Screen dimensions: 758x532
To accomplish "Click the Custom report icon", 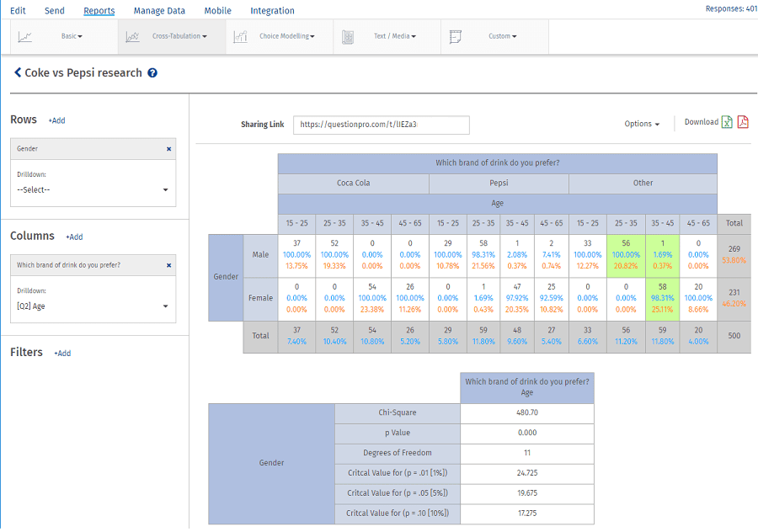I will click(456, 37).
